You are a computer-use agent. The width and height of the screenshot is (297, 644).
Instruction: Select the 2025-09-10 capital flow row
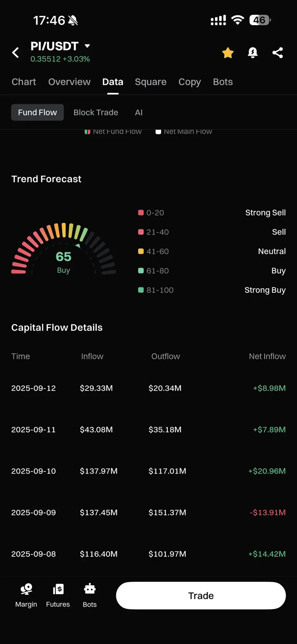148,471
